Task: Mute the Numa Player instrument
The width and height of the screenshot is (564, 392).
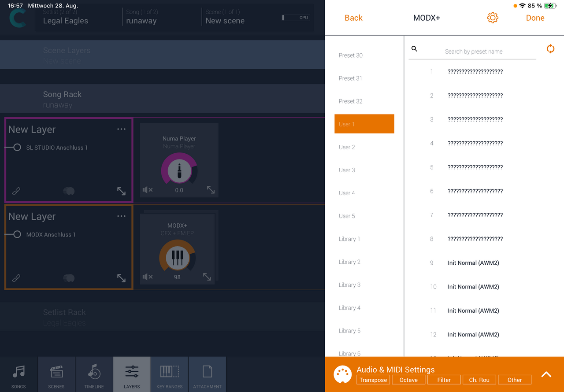Action: coord(148,190)
